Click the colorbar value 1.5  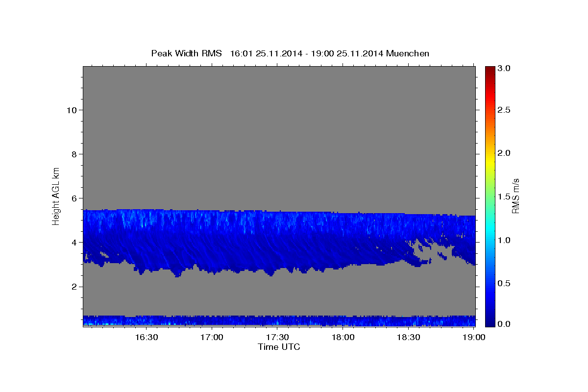tap(505, 196)
